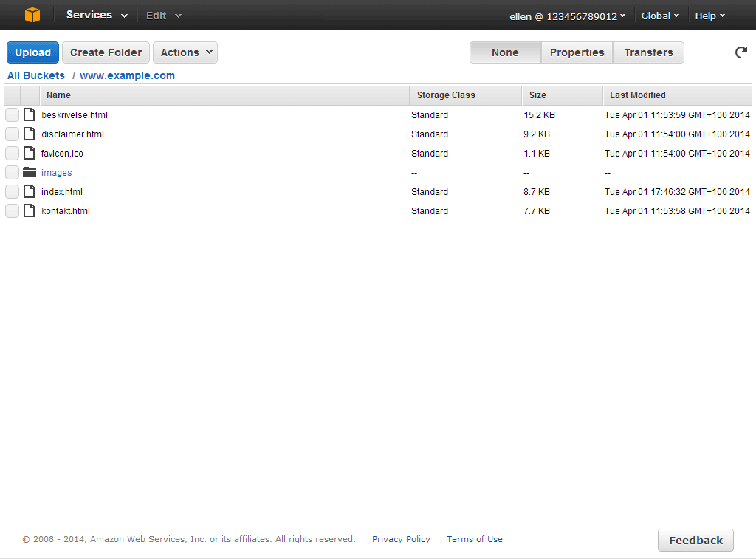Image resolution: width=756 pixels, height=559 pixels.
Task: Tick the checkbox next to images folder
Action: pyautogui.click(x=13, y=173)
